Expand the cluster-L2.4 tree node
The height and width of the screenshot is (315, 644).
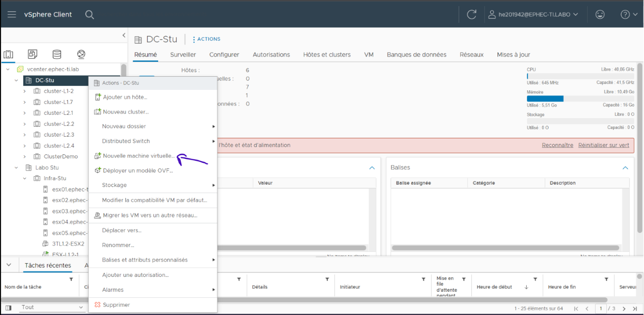pyautogui.click(x=25, y=146)
